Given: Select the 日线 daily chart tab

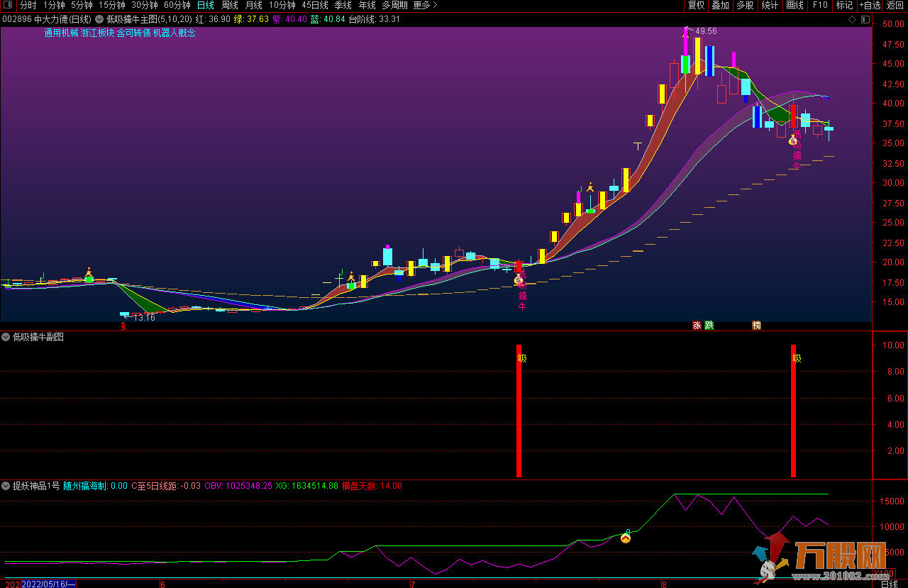Looking at the screenshot, I should [205, 5].
